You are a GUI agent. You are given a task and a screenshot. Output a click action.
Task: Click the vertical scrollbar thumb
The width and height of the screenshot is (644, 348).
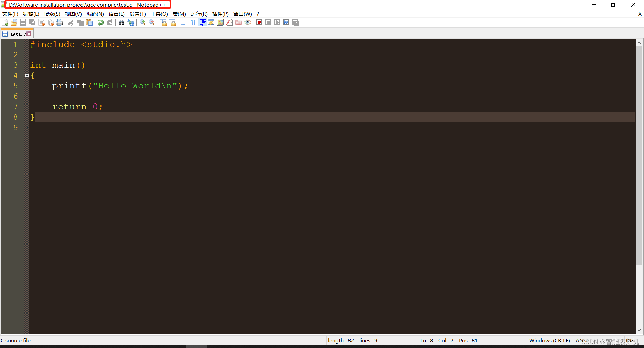pos(639,155)
